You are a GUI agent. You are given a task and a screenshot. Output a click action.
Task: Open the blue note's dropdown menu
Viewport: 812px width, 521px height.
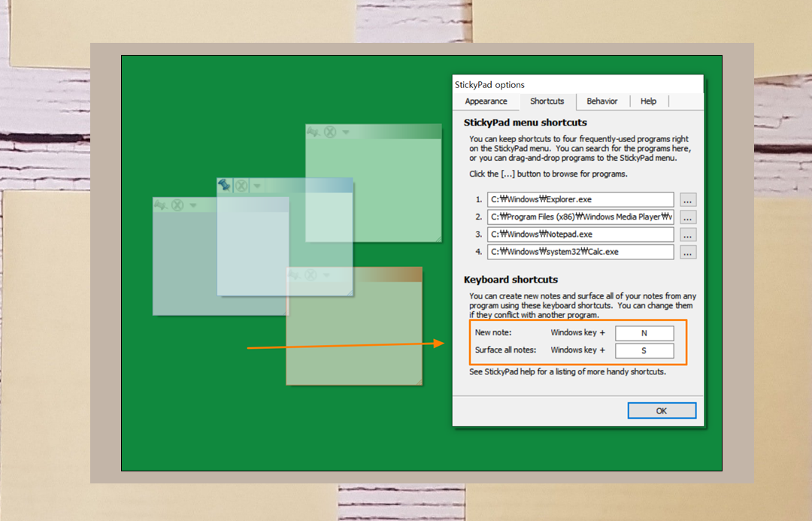(x=257, y=186)
